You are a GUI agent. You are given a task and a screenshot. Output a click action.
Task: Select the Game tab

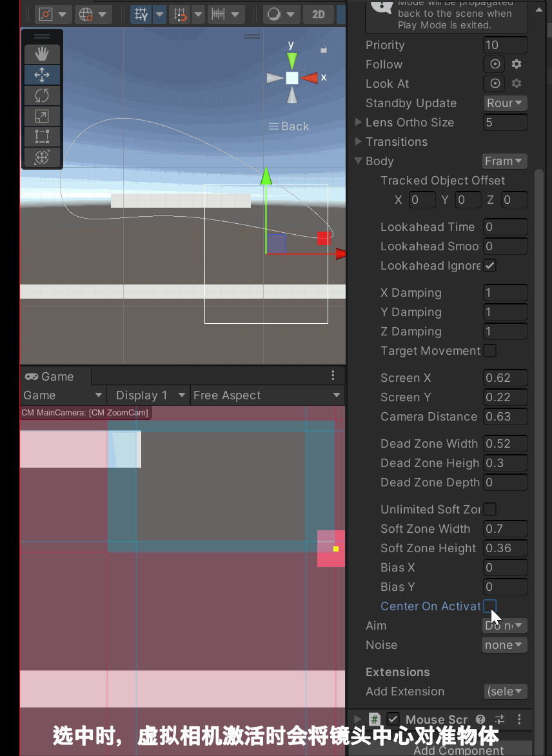(x=55, y=376)
